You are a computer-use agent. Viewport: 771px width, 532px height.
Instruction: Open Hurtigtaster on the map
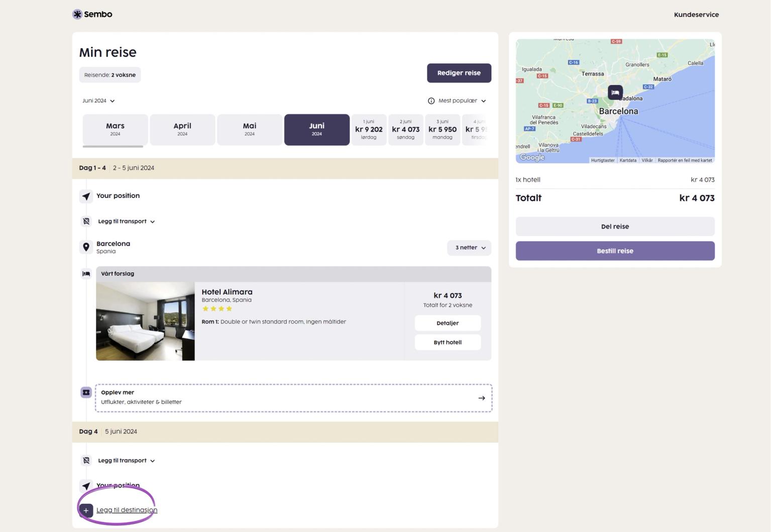point(603,160)
